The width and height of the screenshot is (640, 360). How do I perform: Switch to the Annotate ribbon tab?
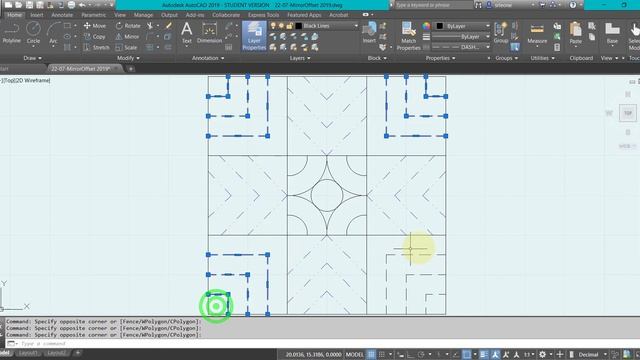coord(62,15)
